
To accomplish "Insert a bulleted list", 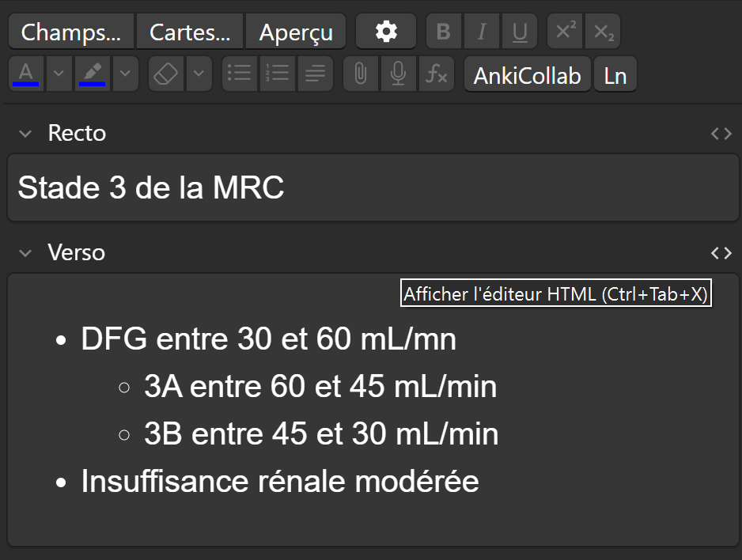I will (239, 74).
